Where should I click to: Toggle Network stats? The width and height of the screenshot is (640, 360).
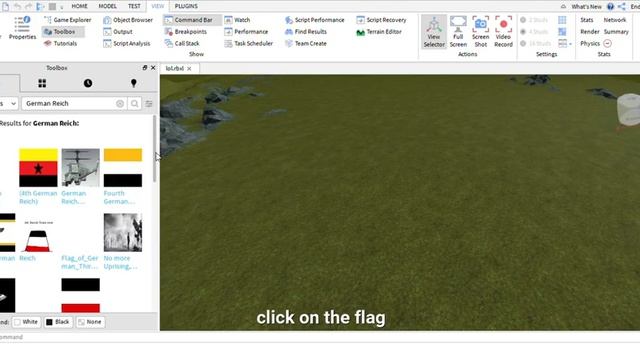615,20
